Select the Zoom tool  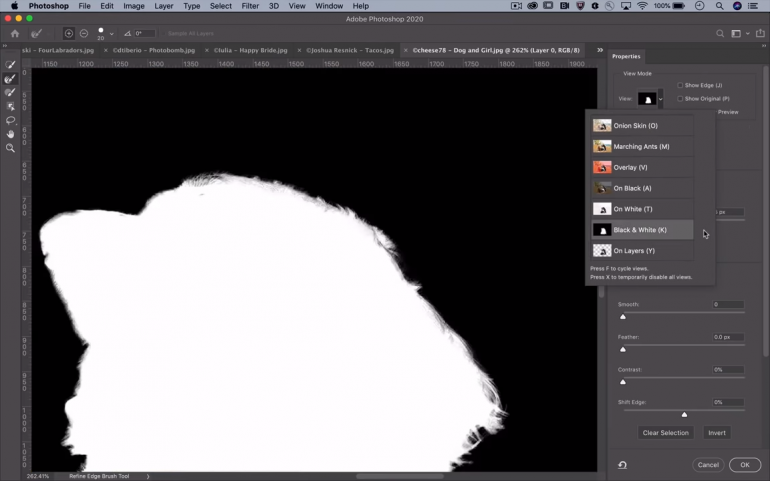tap(11, 148)
